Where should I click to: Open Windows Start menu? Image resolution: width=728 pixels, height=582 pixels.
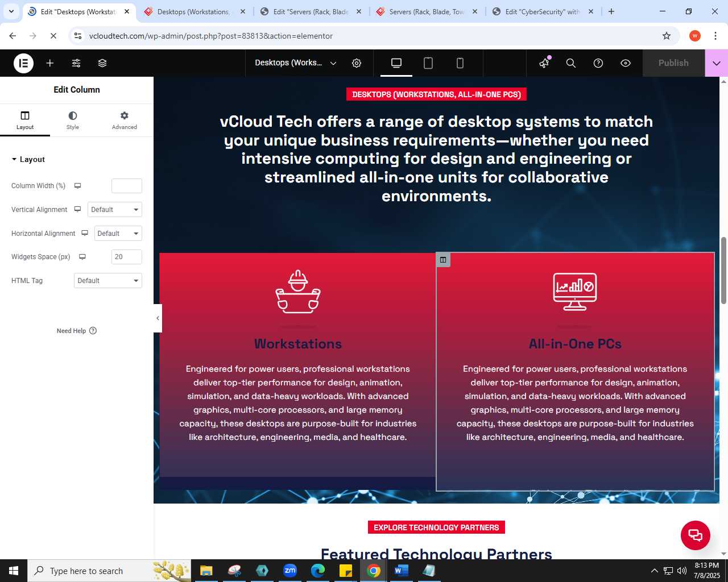(x=14, y=571)
